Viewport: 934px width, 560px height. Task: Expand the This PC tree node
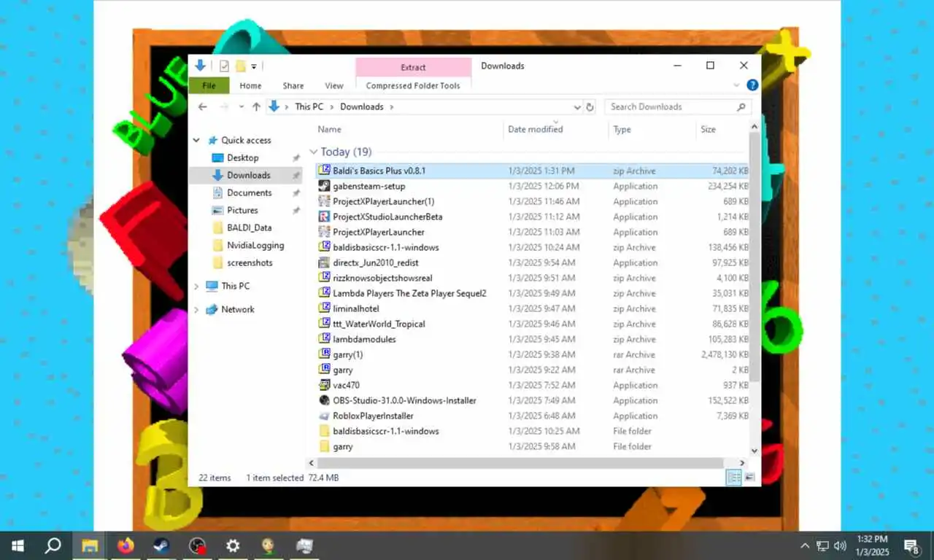196,286
